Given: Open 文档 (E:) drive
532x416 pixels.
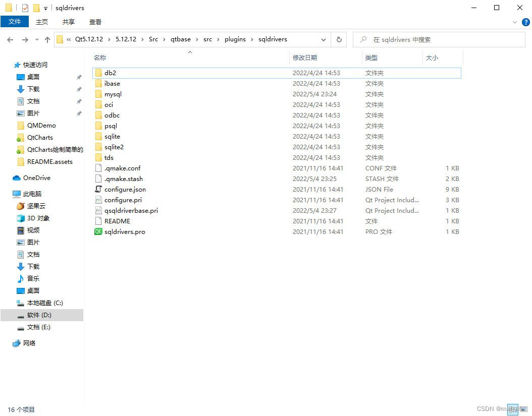Looking at the screenshot, I should (39, 327).
